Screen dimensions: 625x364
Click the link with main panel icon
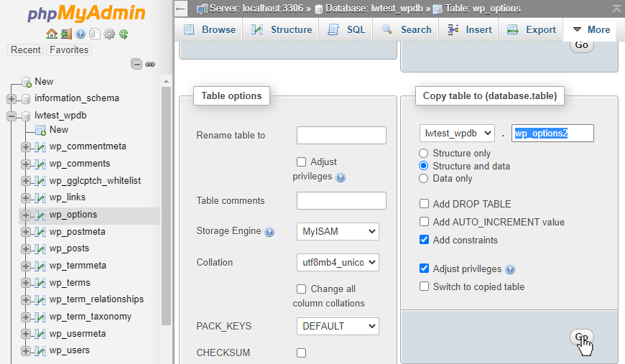pyautogui.click(x=150, y=64)
